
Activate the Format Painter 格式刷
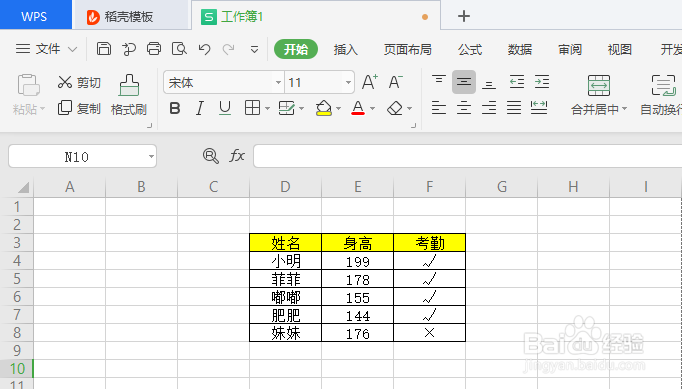pos(129,94)
